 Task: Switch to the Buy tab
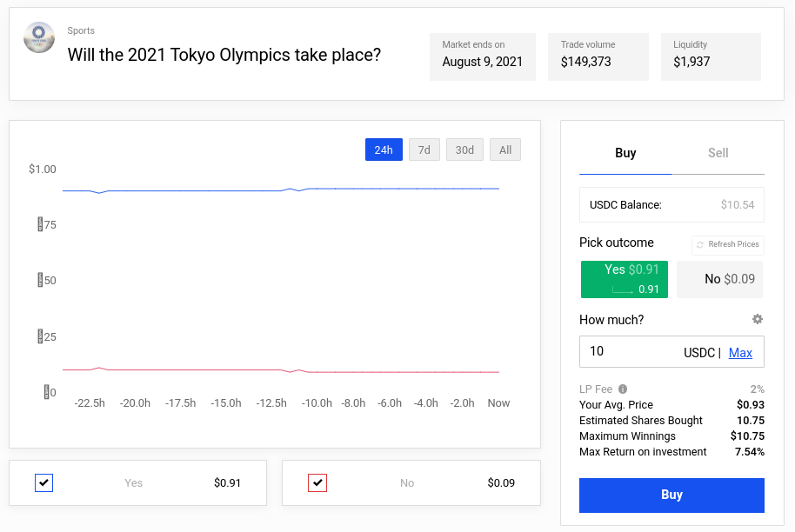tap(625, 153)
